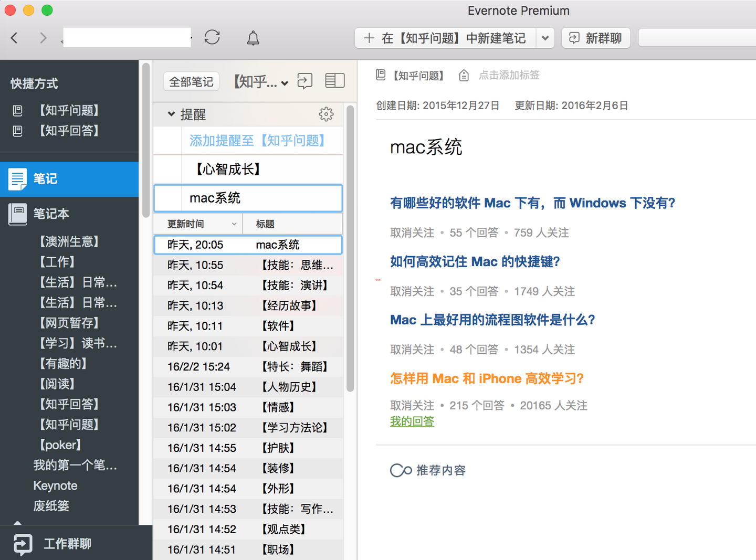Select note 【情感】
The width and height of the screenshot is (756, 560).
point(248,407)
